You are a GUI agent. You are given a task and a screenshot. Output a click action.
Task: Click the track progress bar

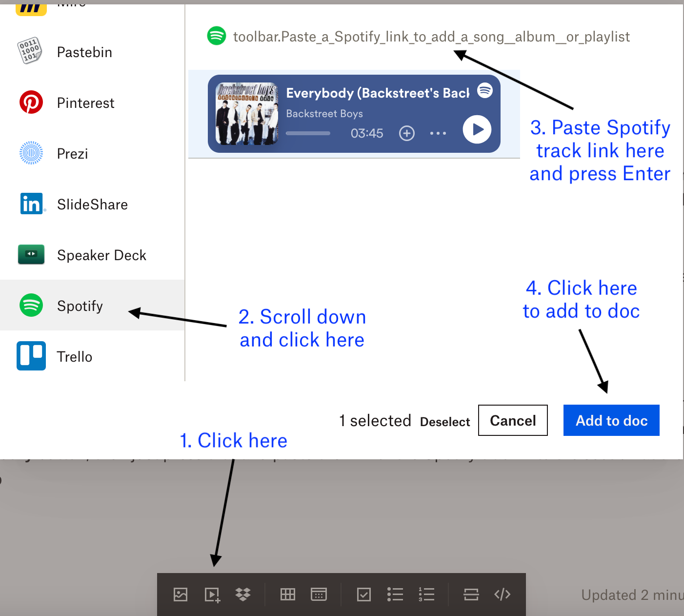coord(308,133)
